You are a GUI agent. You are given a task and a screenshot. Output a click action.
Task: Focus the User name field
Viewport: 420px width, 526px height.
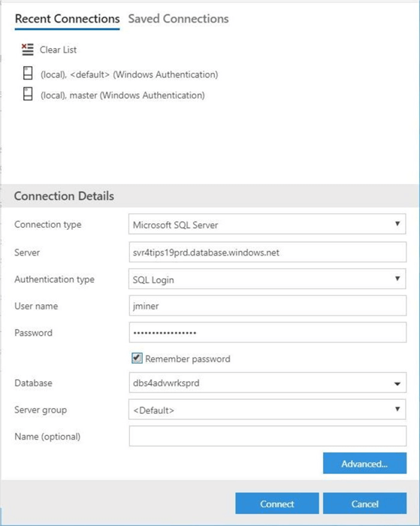tap(267, 305)
